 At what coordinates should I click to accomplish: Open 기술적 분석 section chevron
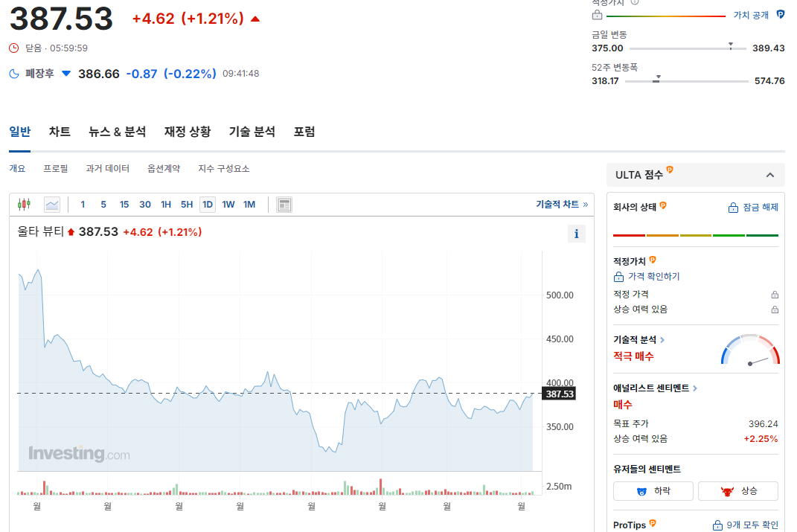[x=662, y=340]
